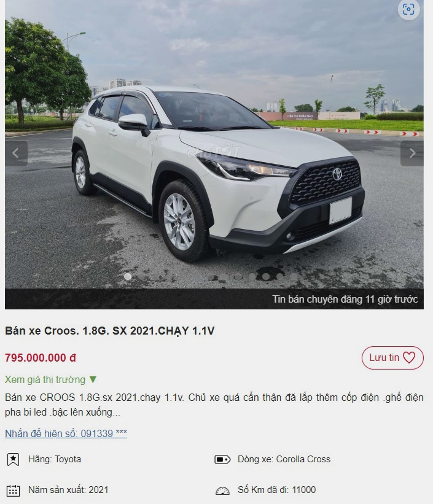Click the listing title Bán xe Croos

click(110, 331)
